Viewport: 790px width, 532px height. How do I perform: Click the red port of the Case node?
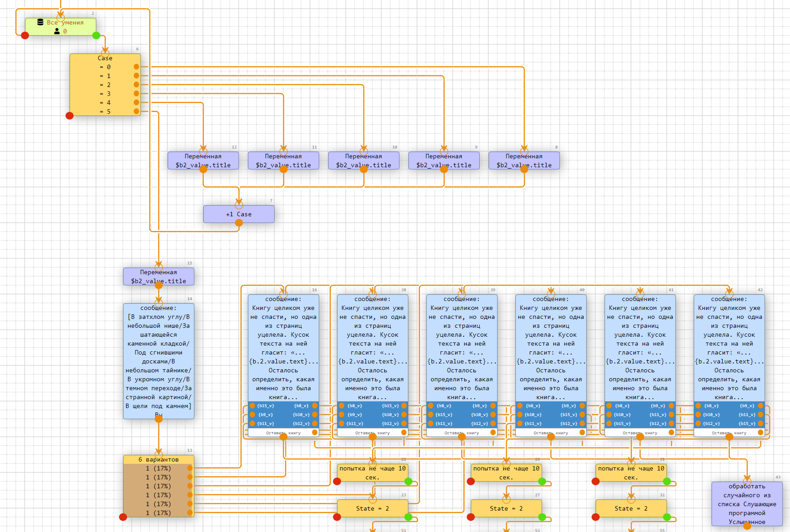pos(70,116)
